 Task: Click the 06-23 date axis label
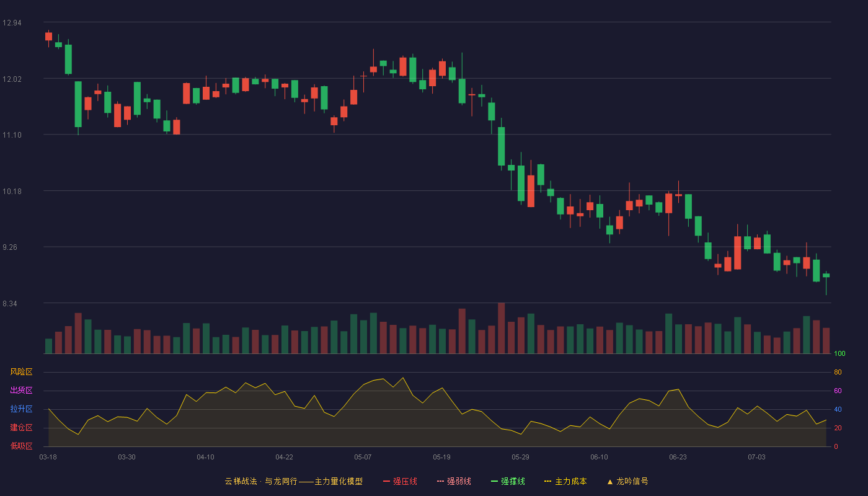[678, 457]
